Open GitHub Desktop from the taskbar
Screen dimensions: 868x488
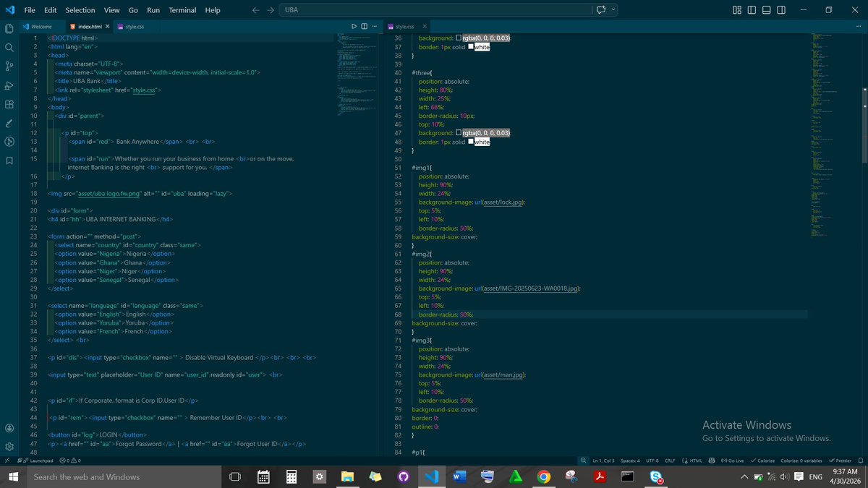(x=403, y=477)
